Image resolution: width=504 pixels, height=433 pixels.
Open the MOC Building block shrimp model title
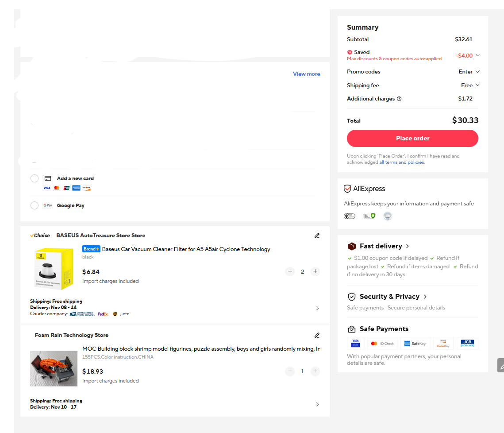click(x=201, y=349)
